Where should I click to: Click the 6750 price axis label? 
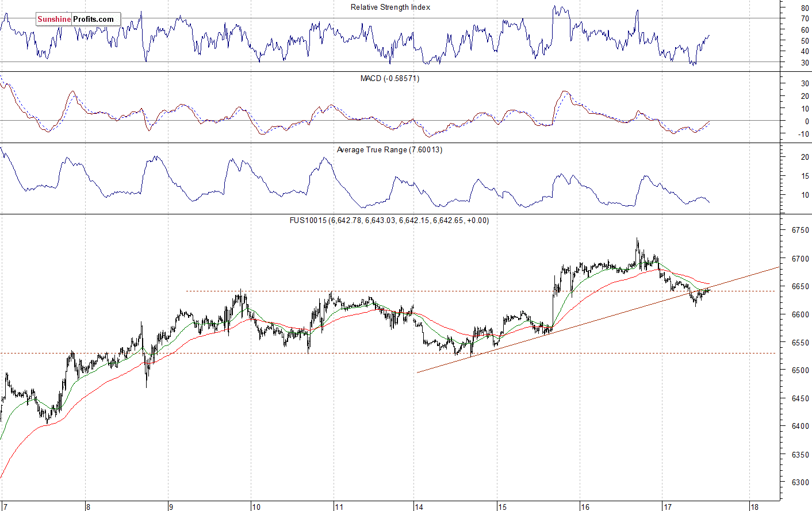point(800,230)
